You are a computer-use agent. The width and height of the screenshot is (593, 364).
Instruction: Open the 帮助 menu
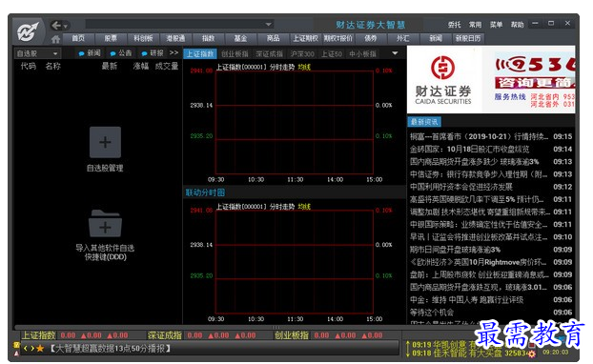[x=517, y=25]
